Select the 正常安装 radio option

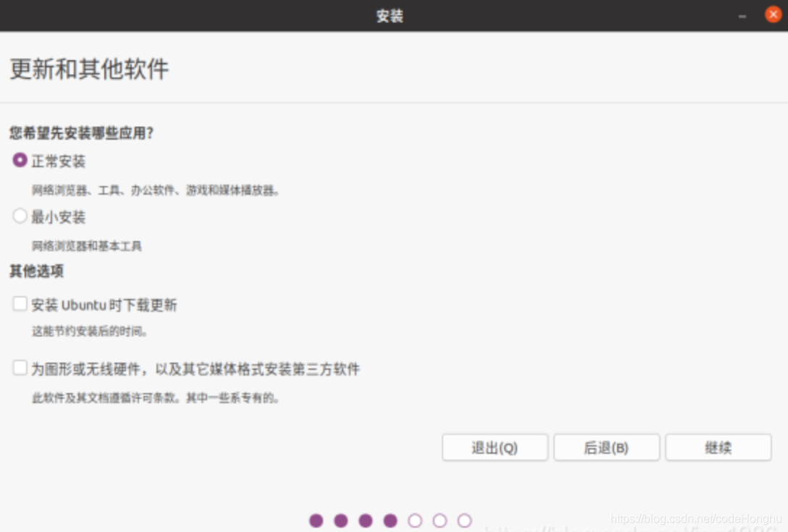coord(20,160)
